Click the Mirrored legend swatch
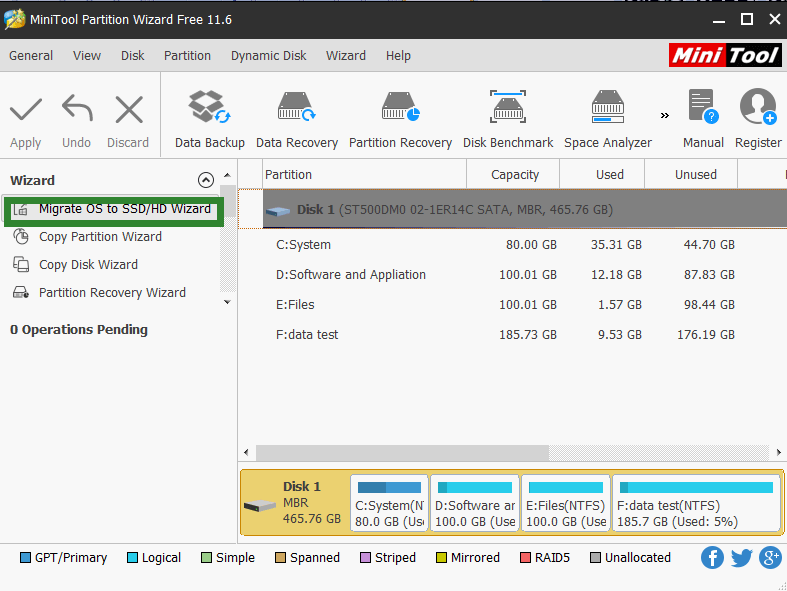The height and width of the screenshot is (591, 787). pyautogui.click(x=441, y=558)
